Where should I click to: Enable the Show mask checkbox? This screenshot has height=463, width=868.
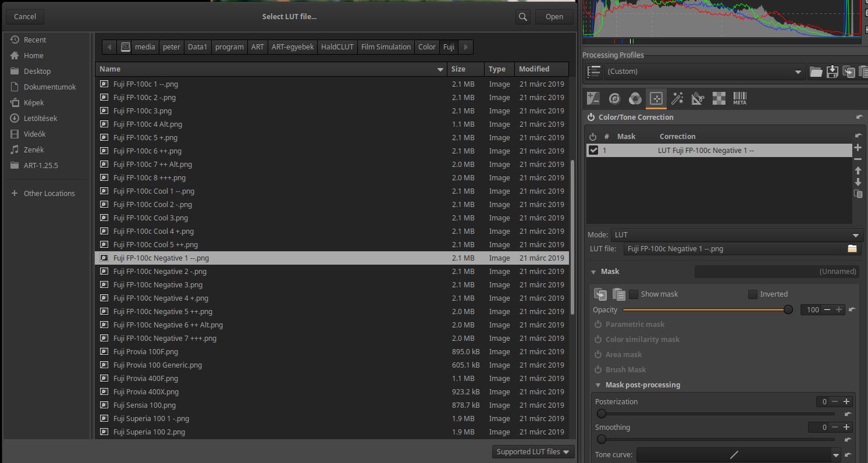634,294
